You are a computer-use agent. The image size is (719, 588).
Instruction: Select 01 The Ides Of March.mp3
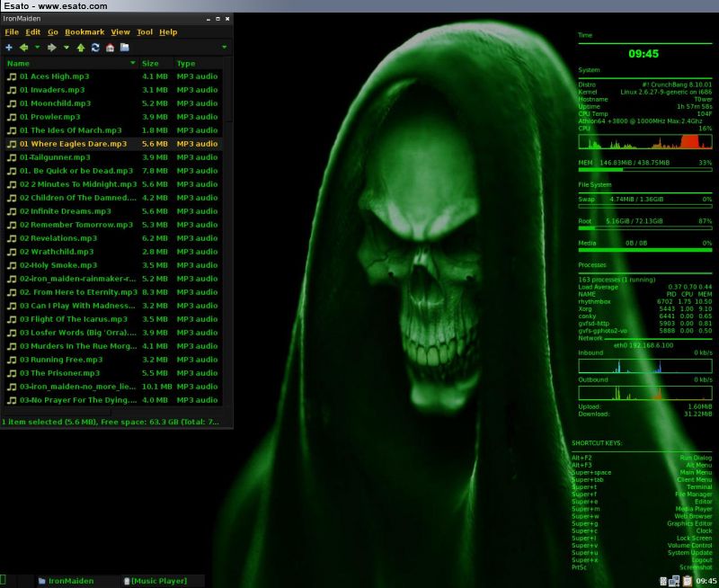click(114, 130)
